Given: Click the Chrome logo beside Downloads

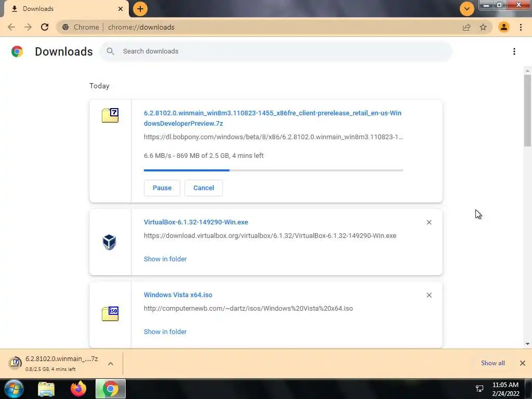Looking at the screenshot, I should (x=17, y=51).
